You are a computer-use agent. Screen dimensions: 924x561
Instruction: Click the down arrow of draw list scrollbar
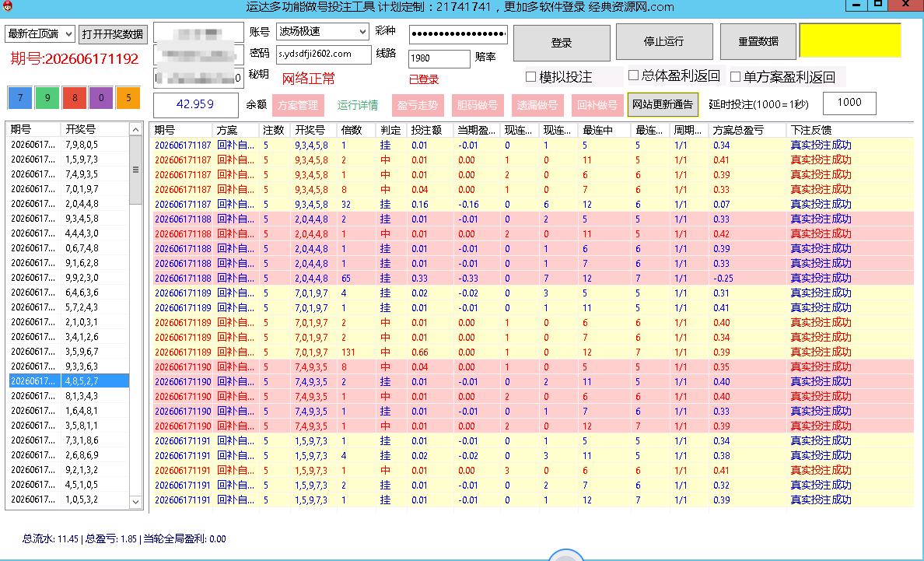pos(135,502)
